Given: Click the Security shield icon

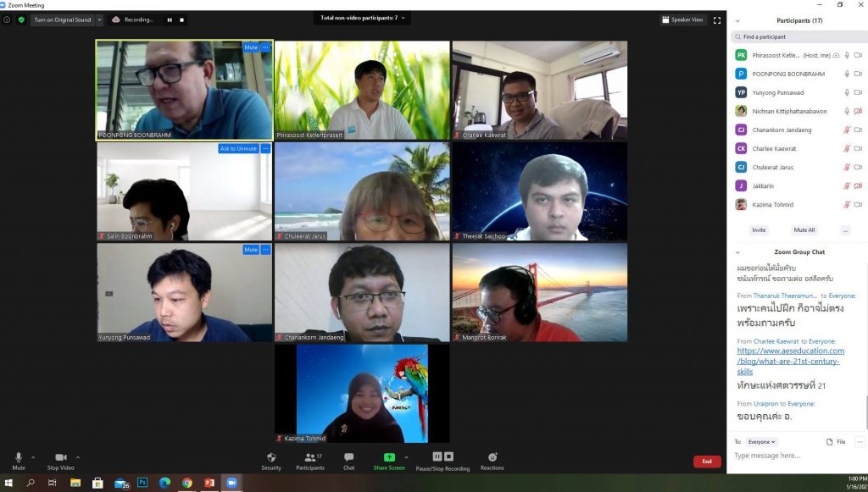Looking at the screenshot, I should 271,458.
